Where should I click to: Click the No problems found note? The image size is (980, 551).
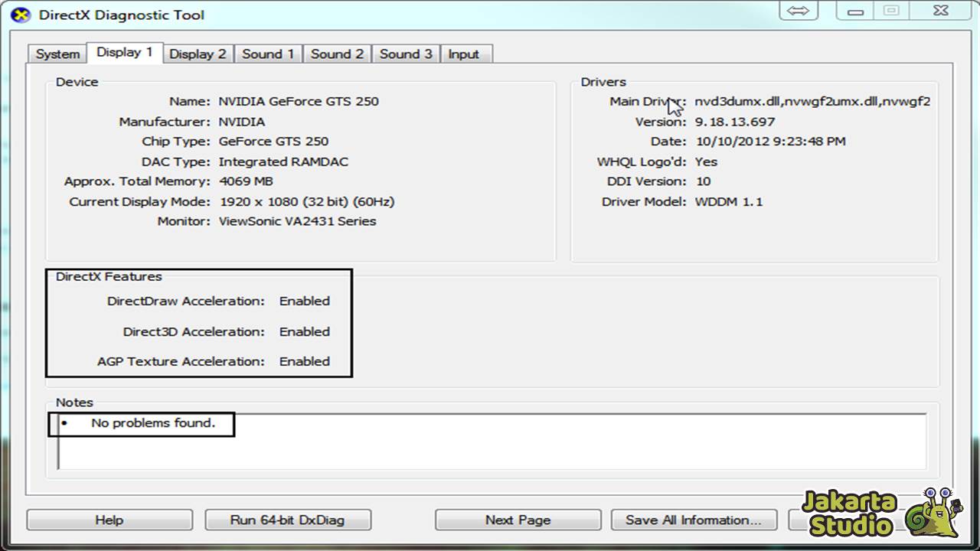tap(153, 422)
